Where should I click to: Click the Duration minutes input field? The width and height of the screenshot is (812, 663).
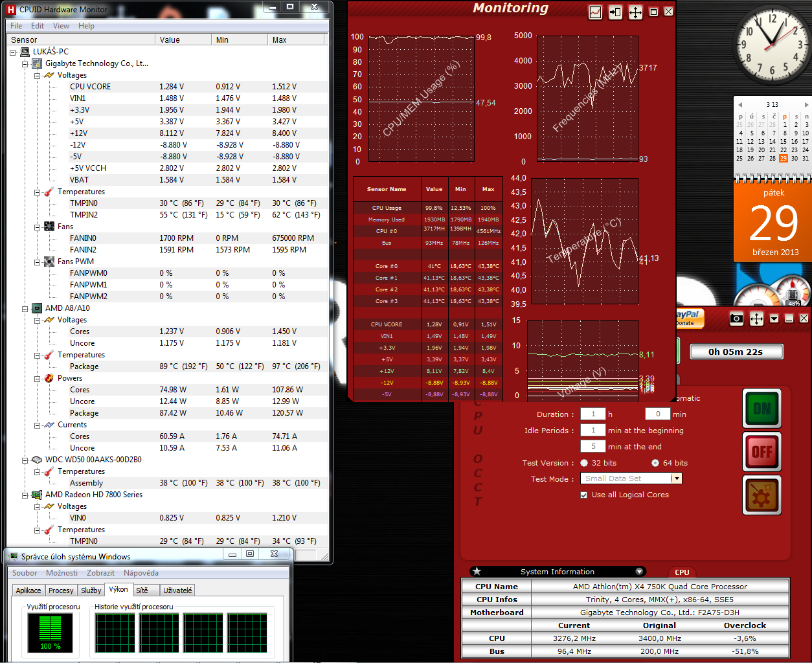[658, 414]
